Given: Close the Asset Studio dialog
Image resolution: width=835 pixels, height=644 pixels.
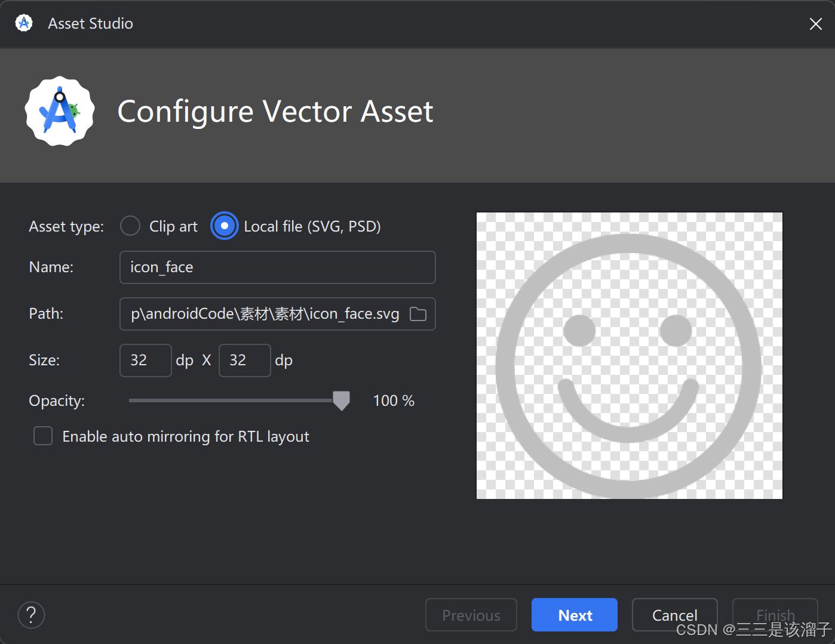Looking at the screenshot, I should [815, 24].
